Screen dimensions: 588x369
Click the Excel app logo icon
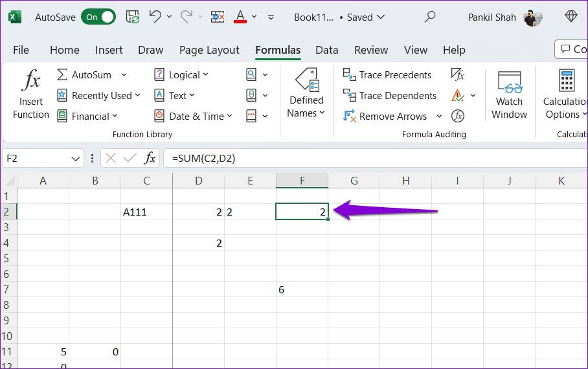(15, 17)
